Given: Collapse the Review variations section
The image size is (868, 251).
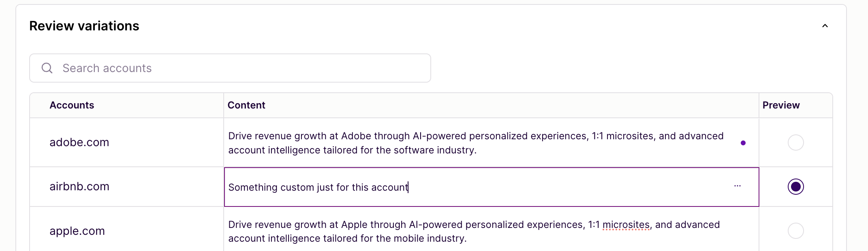Looking at the screenshot, I should coord(825,26).
